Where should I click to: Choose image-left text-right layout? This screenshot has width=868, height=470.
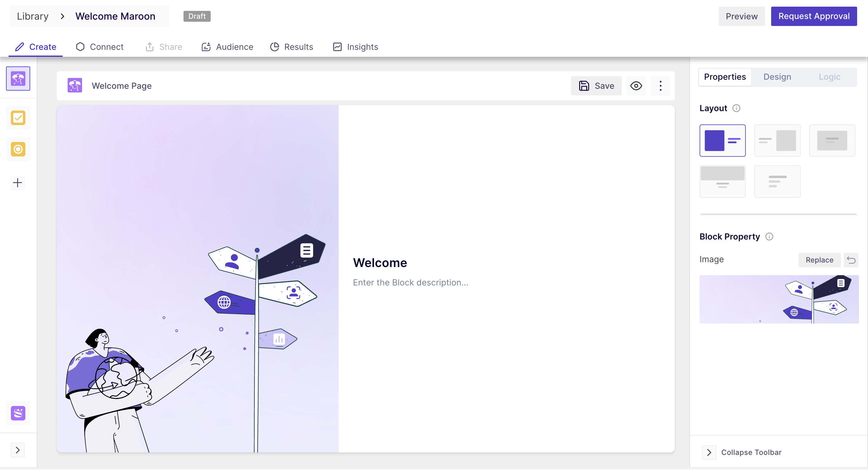(723, 140)
